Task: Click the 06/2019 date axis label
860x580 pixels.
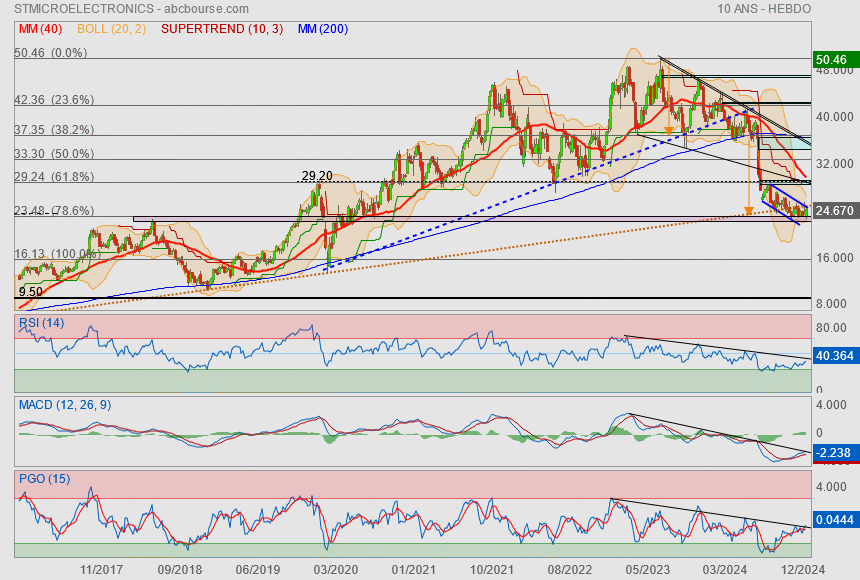Action: click(258, 570)
